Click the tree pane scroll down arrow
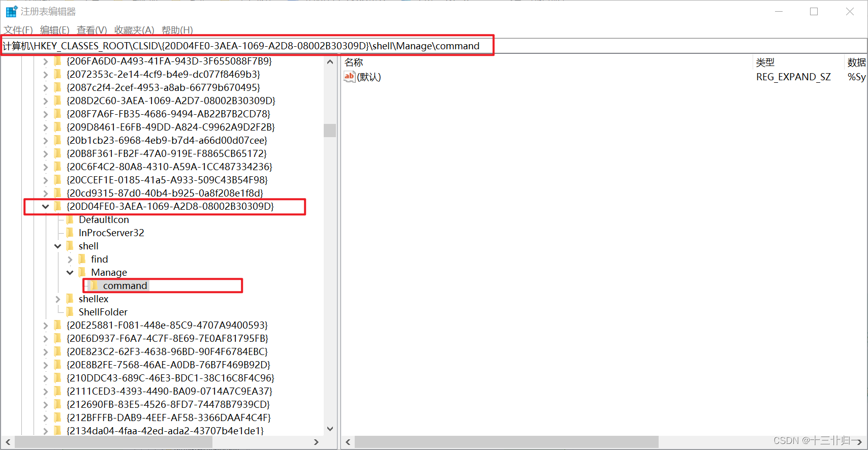Viewport: 868px width, 450px height. click(330, 429)
